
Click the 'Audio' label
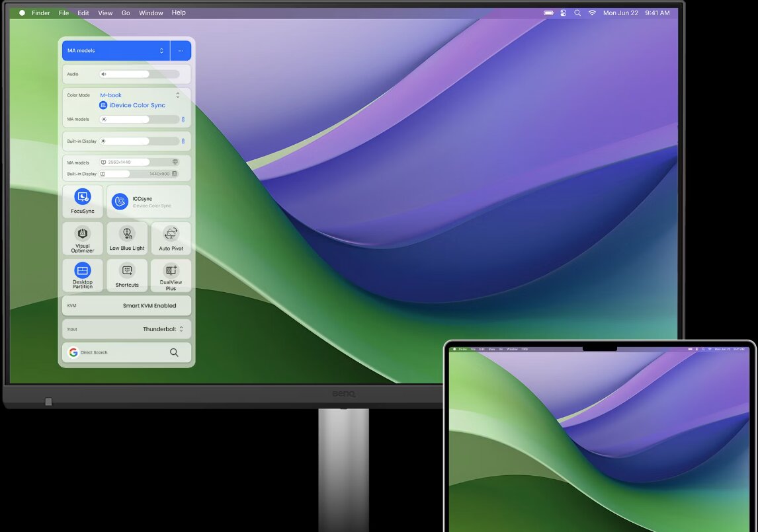pyautogui.click(x=73, y=74)
